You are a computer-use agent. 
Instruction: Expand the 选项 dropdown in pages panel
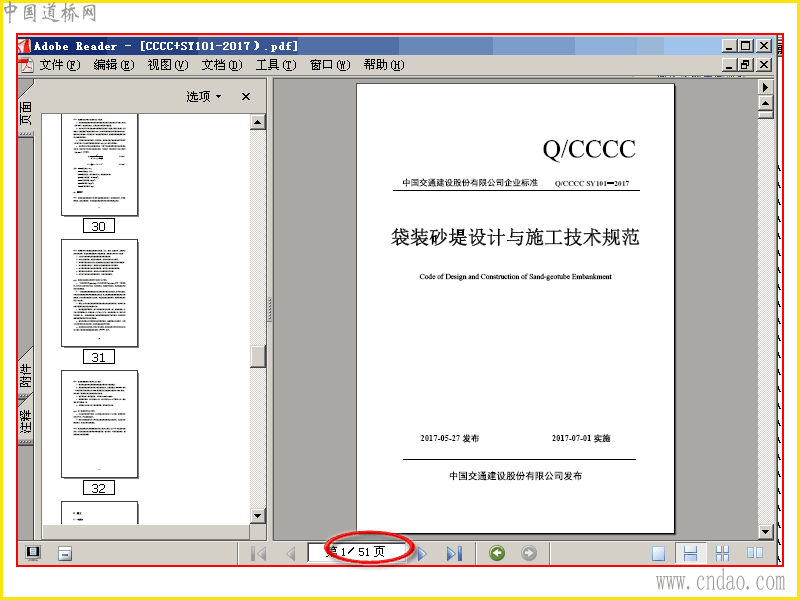click(x=204, y=96)
